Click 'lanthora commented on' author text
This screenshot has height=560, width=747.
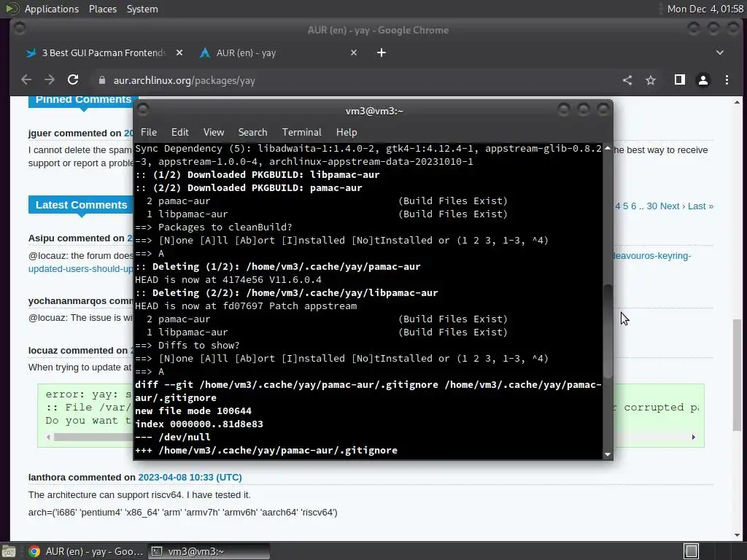point(82,477)
